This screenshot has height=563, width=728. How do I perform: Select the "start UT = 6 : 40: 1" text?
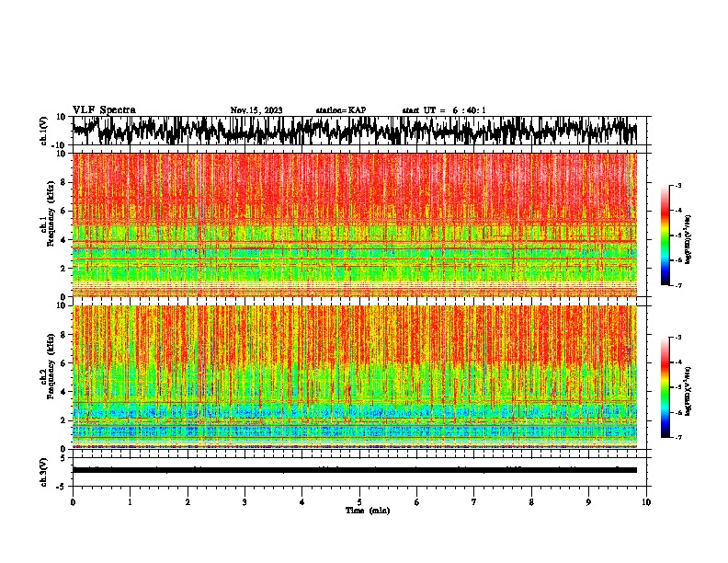tap(444, 110)
